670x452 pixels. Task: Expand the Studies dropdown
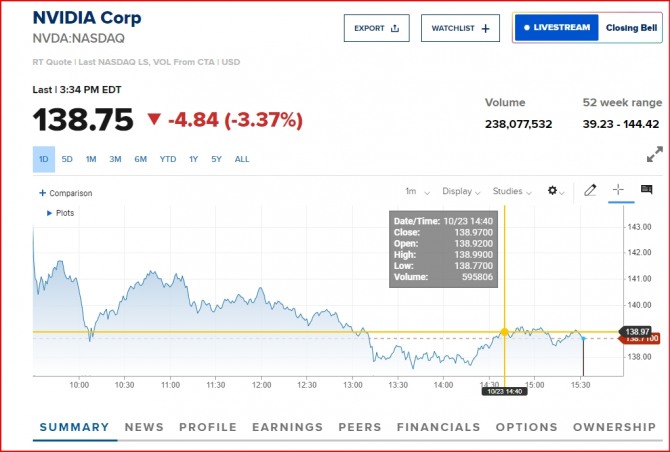[512, 191]
